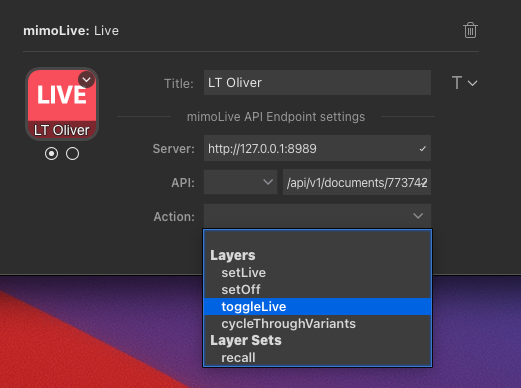Select the first state radio button
Image resolution: width=521 pixels, height=388 pixels.
[51, 154]
